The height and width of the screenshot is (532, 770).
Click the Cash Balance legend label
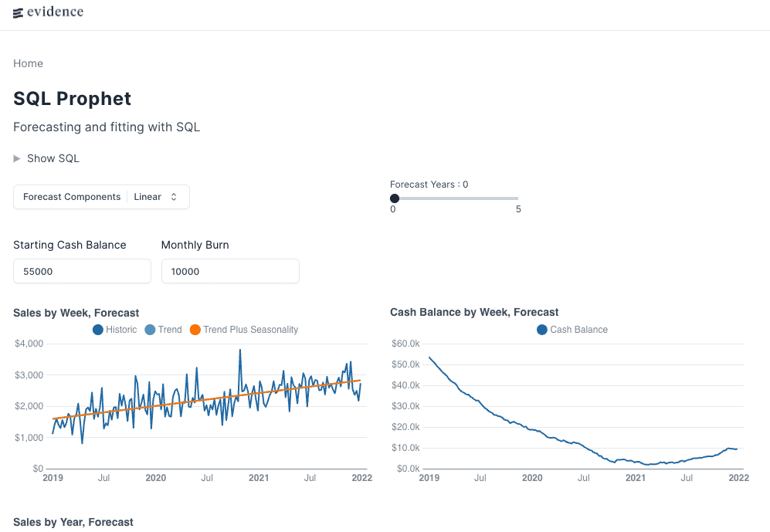(x=578, y=330)
